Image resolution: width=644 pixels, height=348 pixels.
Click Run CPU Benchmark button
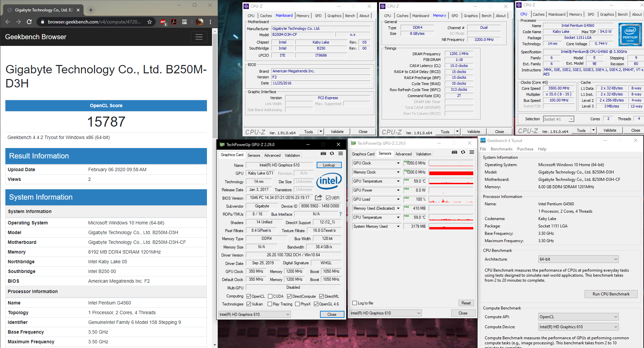pyautogui.click(x=611, y=294)
